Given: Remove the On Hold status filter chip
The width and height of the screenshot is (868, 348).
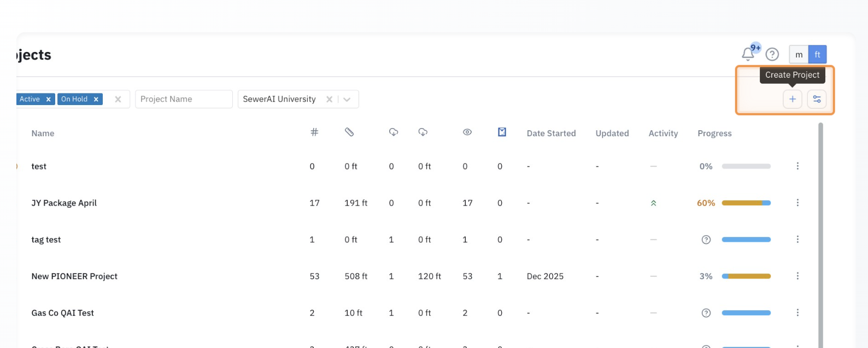Looking at the screenshot, I should (x=96, y=99).
